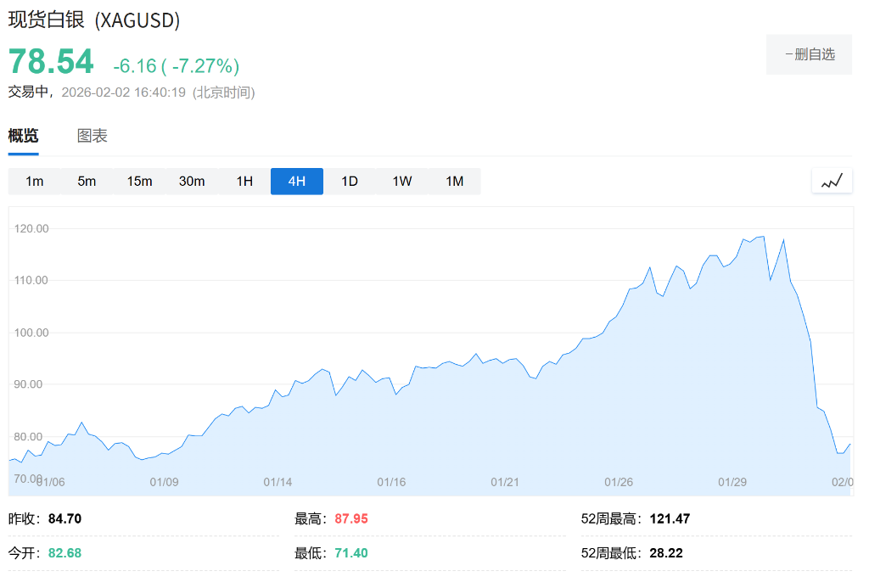Select the 1H timeframe
Viewport: 869px width, 588px height.
point(244,181)
